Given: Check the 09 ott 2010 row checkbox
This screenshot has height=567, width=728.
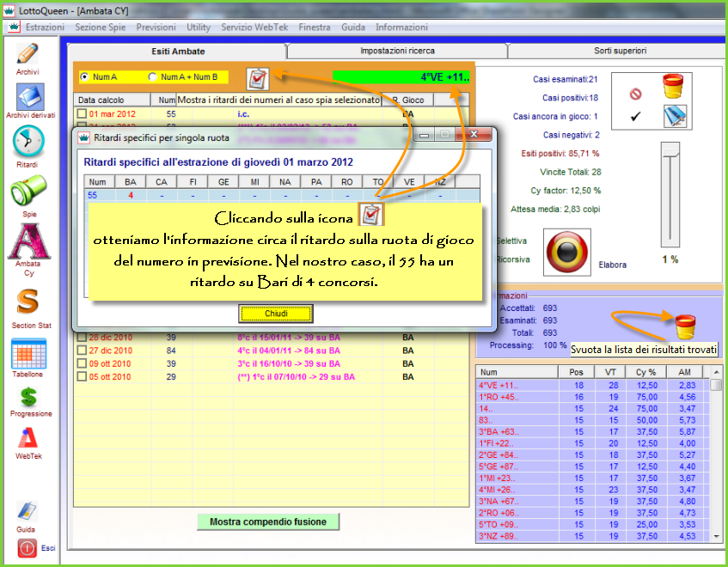Looking at the screenshot, I should pos(83,363).
